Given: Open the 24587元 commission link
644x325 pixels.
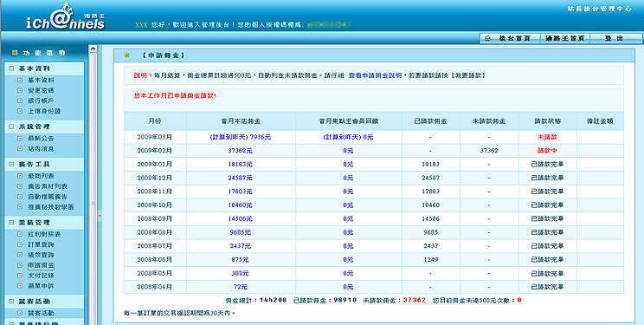Looking at the screenshot, I should (241, 178).
